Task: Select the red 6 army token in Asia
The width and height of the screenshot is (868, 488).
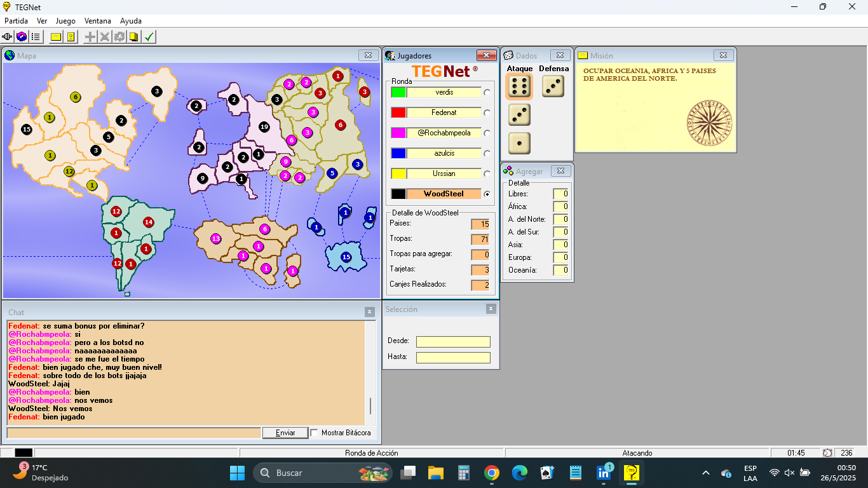Action: click(340, 125)
